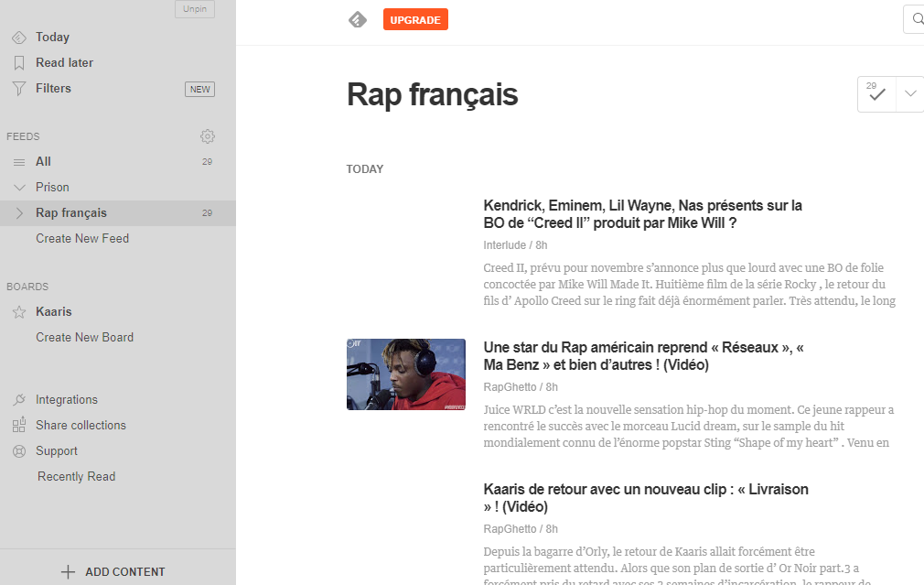Click the feeds settings gear icon

coord(208,136)
